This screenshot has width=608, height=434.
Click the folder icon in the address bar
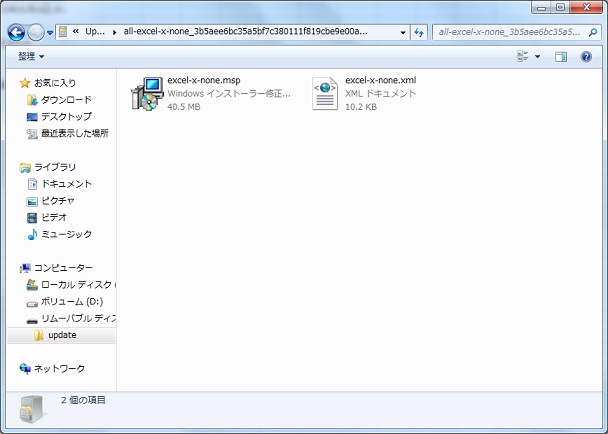pyautogui.click(x=62, y=32)
